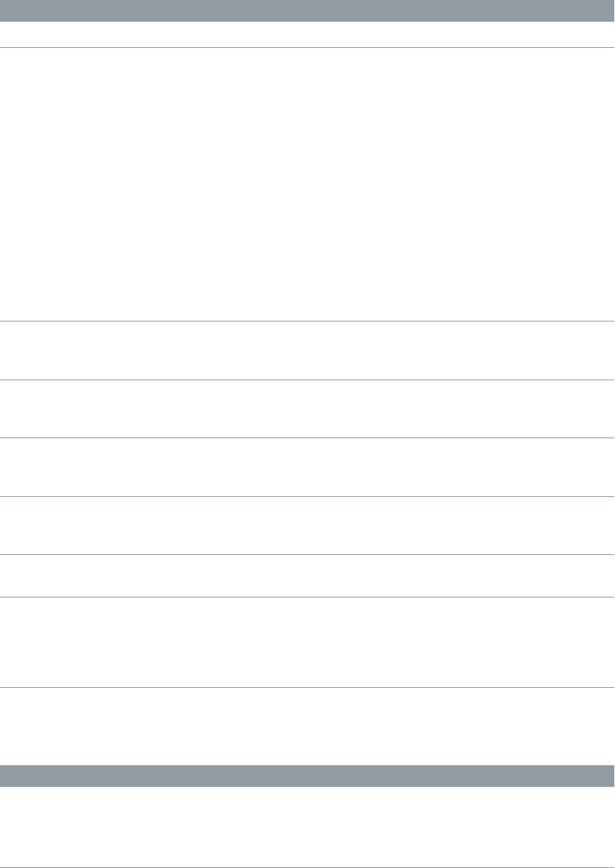
Task: Click the divider line under the thin first row
Action: coord(307,48)
